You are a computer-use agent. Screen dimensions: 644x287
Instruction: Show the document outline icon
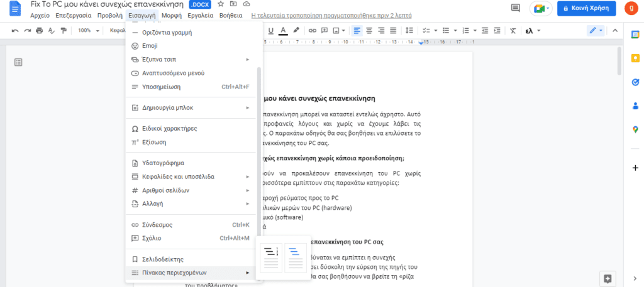tap(18, 62)
